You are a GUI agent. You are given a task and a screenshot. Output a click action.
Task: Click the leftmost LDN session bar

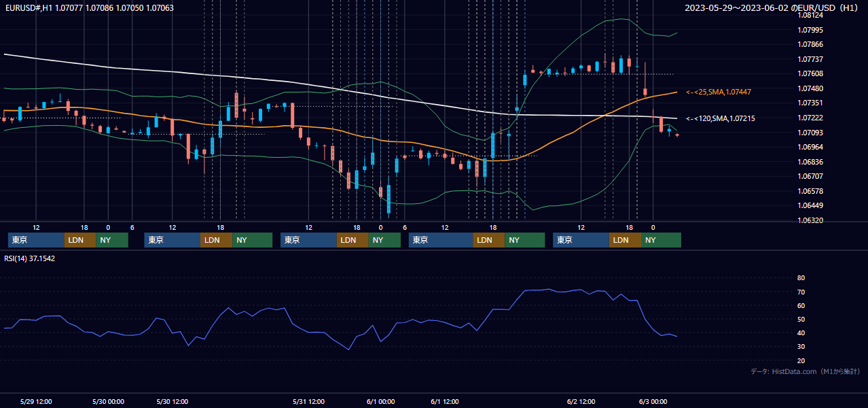(x=80, y=240)
